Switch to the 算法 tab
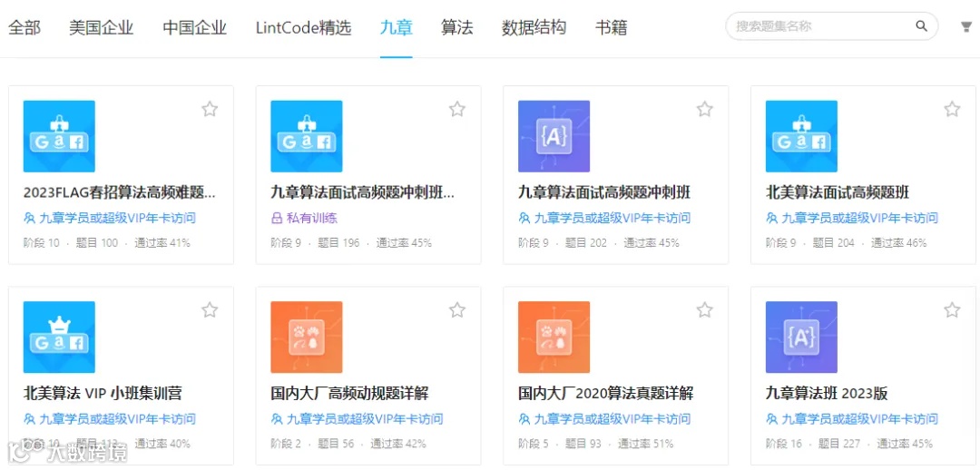 pos(456,27)
